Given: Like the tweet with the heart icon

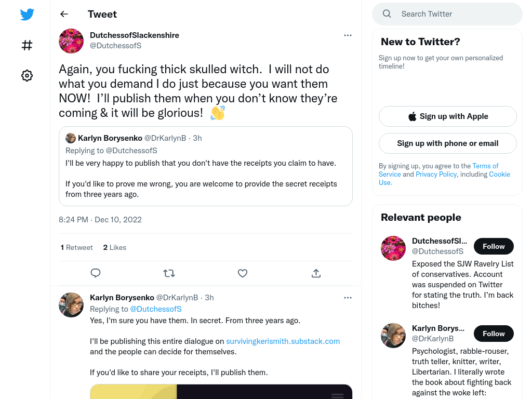Looking at the screenshot, I should click(243, 273).
